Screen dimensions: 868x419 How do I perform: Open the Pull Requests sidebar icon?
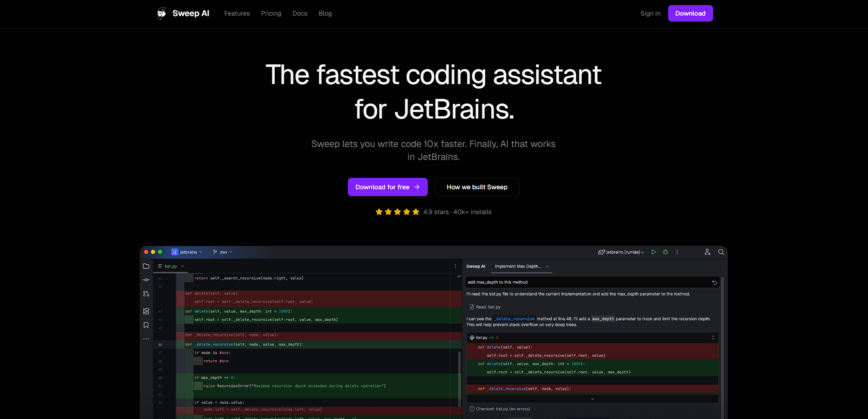click(146, 294)
